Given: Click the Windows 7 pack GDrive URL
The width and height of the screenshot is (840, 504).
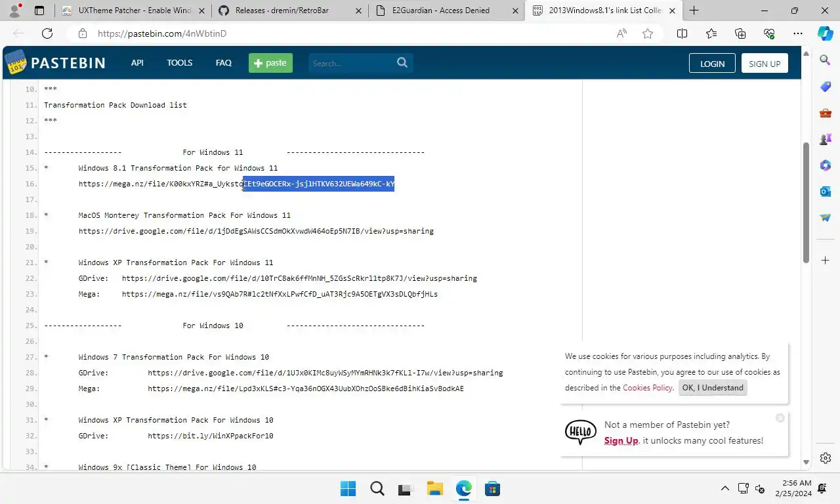Looking at the screenshot, I should [325, 373].
